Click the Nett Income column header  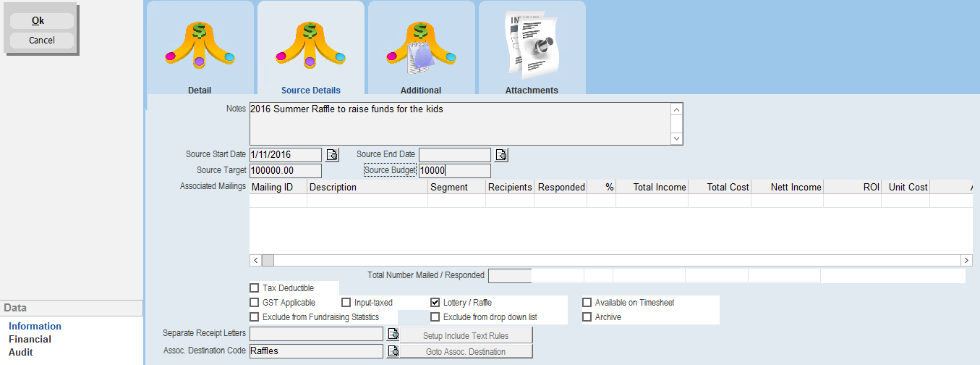click(788, 187)
